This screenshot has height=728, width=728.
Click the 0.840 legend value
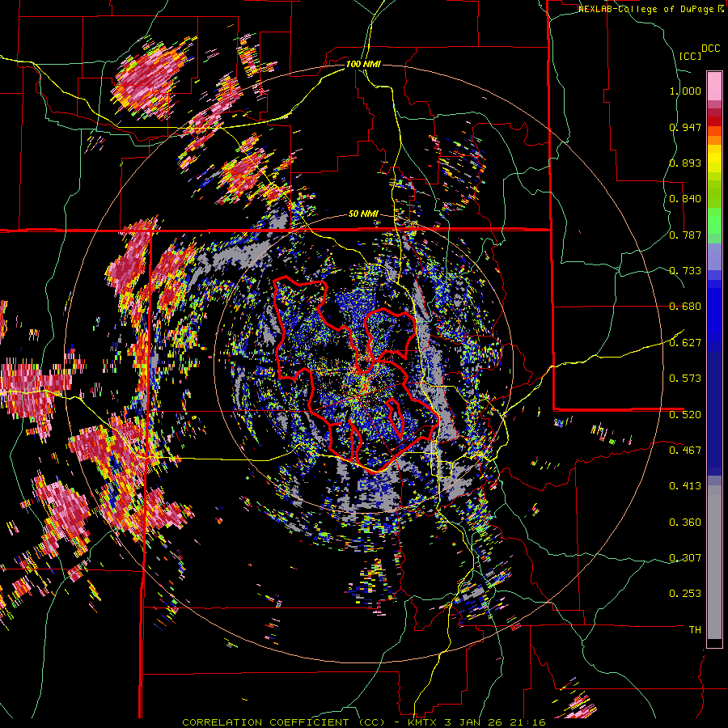(x=685, y=199)
